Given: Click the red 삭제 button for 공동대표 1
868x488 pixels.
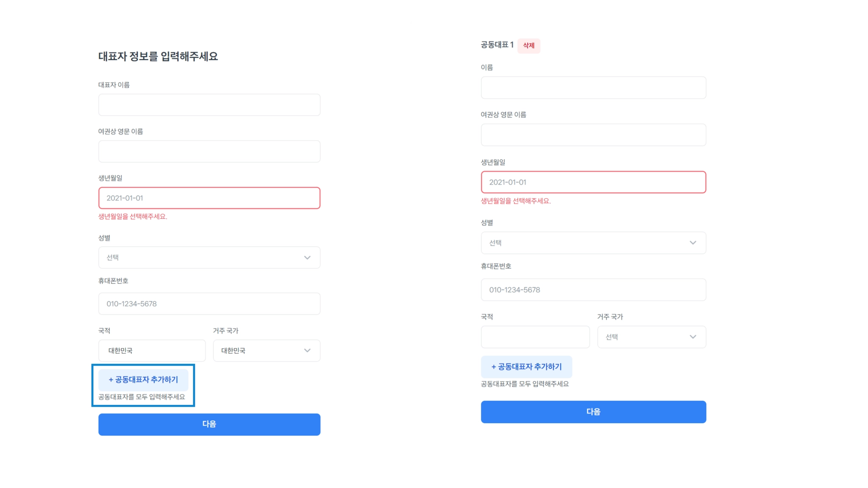Looking at the screenshot, I should coord(529,45).
